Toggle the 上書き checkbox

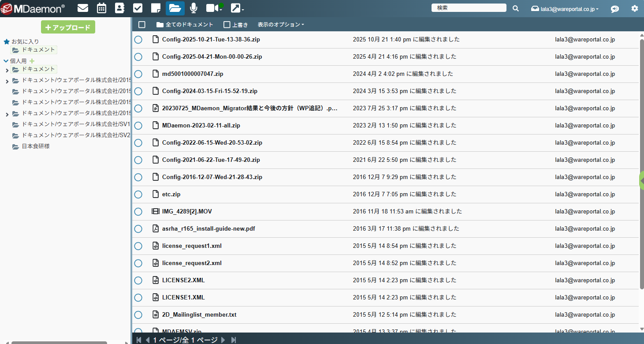pos(227,25)
